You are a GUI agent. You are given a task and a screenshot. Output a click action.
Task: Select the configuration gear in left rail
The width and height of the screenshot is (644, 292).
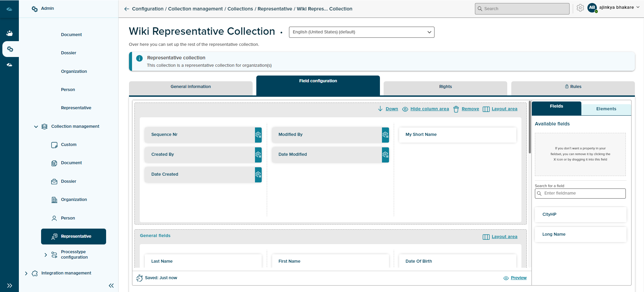[10, 49]
